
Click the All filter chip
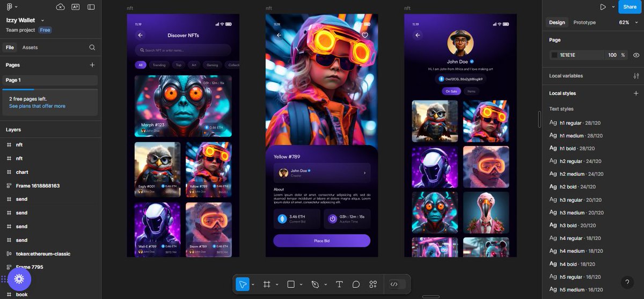pos(141,65)
